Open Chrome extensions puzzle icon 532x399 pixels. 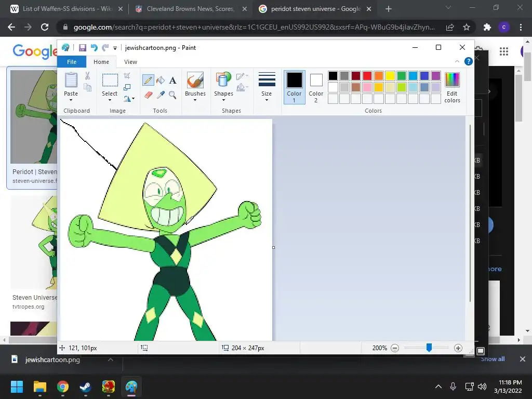tap(487, 27)
